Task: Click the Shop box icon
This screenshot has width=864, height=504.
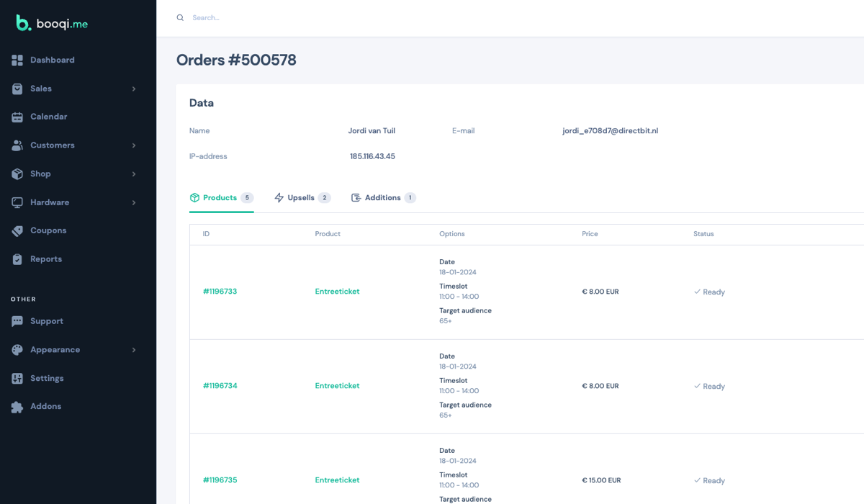Action: [x=17, y=174]
